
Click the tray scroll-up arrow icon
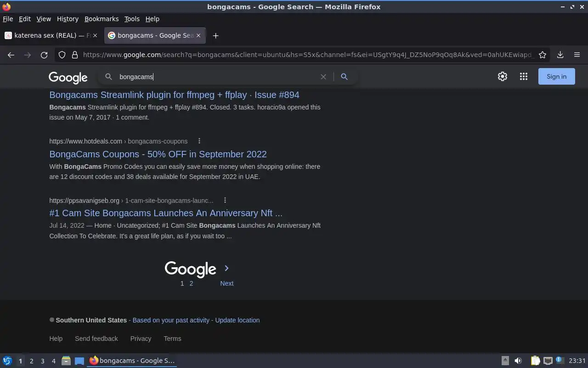(505, 361)
